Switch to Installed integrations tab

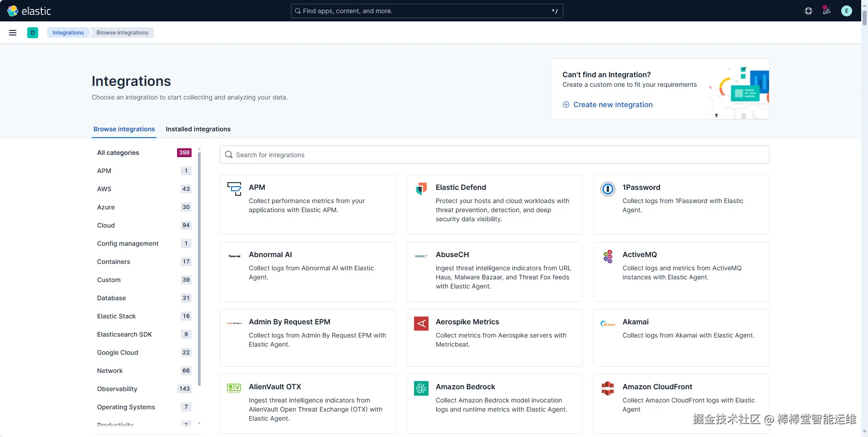coord(198,129)
